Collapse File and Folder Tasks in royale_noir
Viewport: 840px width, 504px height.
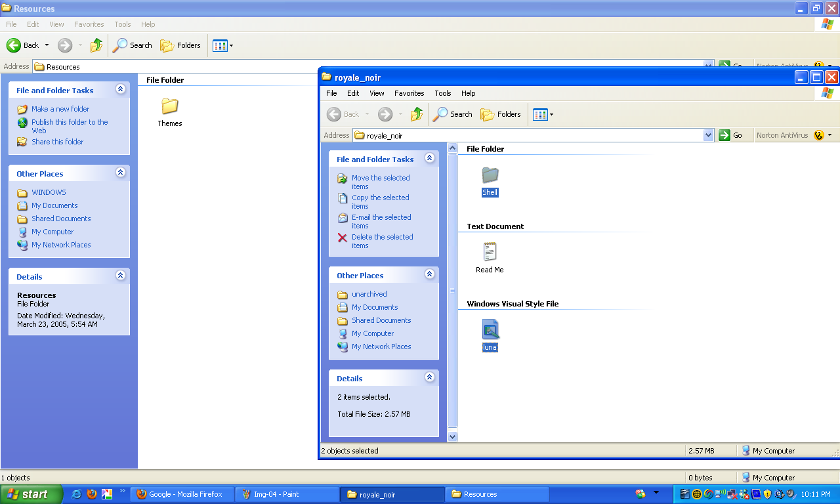[x=430, y=158]
